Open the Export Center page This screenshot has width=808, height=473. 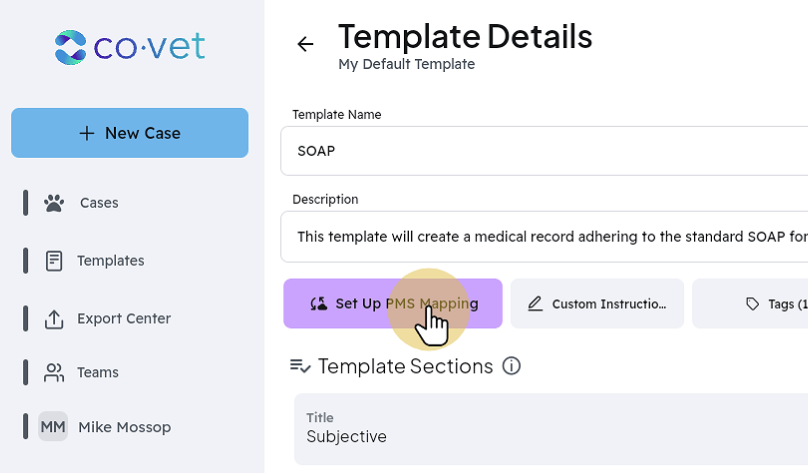click(124, 319)
